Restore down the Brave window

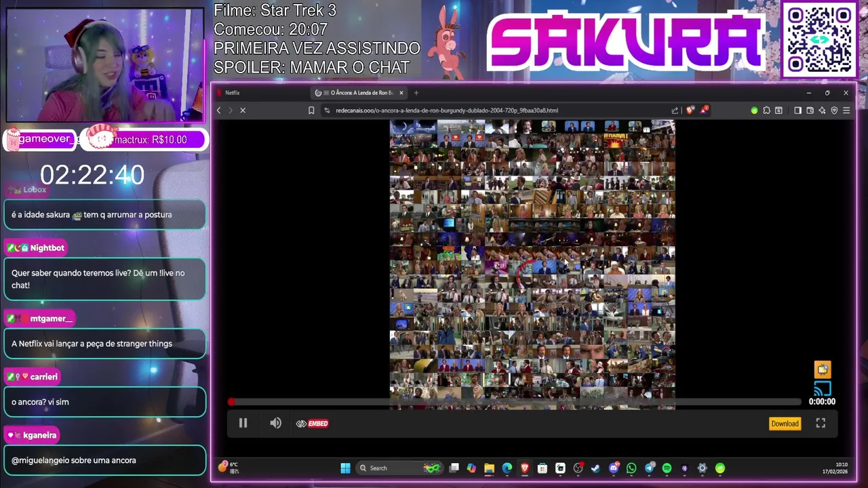[827, 93]
